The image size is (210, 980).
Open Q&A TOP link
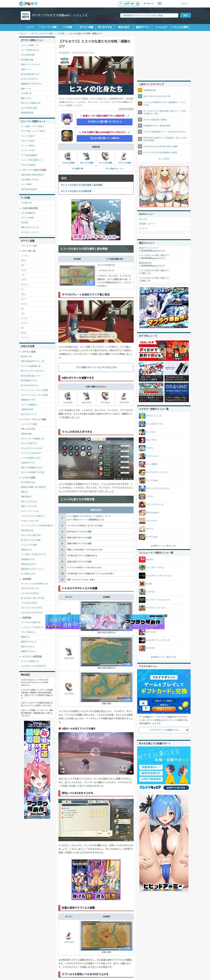pyautogui.click(x=143, y=219)
